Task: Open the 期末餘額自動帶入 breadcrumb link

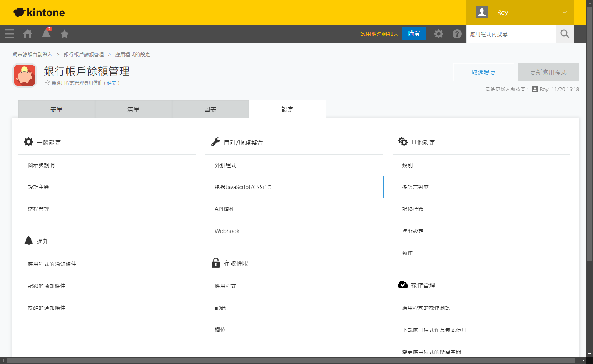Action: [x=32, y=54]
